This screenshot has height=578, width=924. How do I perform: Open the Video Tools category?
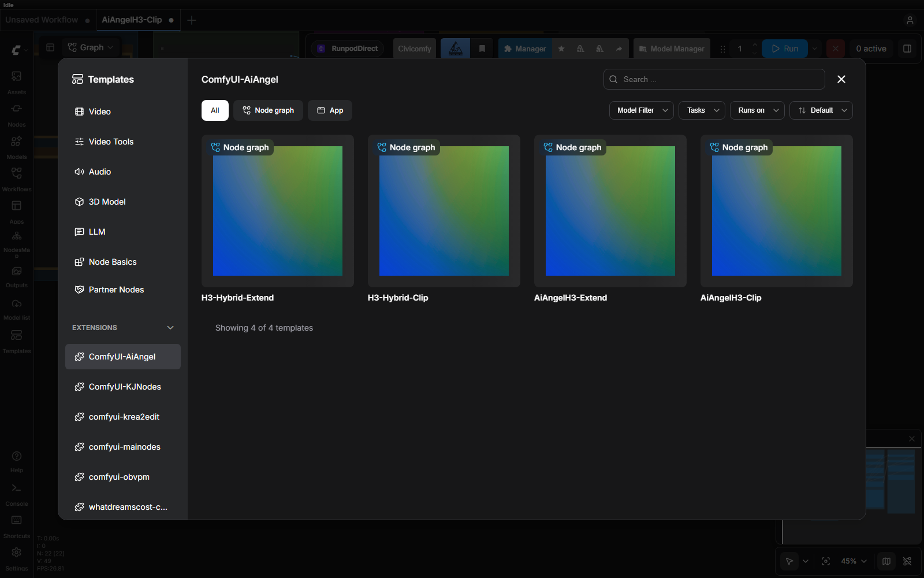(x=122, y=142)
